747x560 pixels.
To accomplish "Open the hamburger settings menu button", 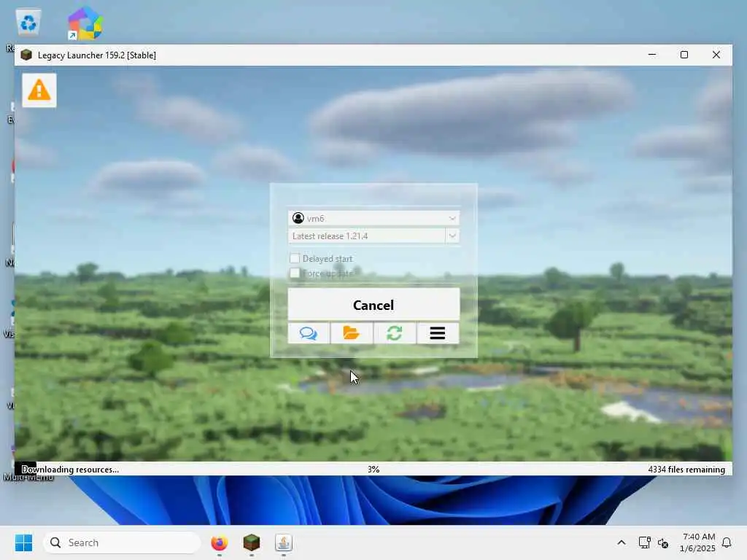I will pos(438,332).
